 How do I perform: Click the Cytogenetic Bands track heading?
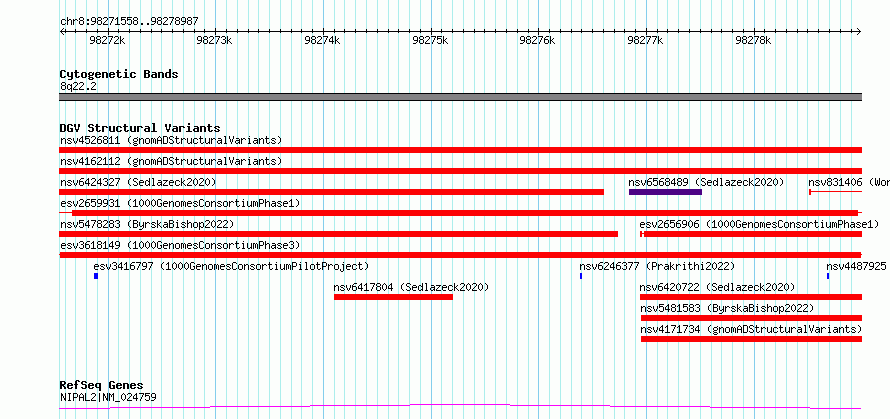tap(119, 74)
